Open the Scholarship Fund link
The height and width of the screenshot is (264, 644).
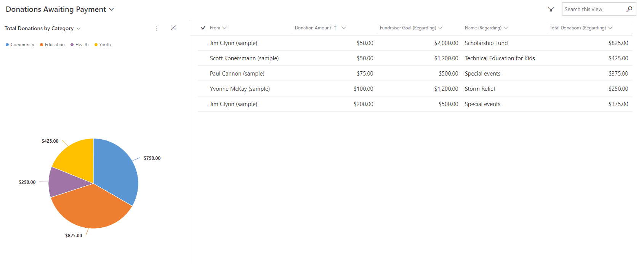[x=486, y=43]
